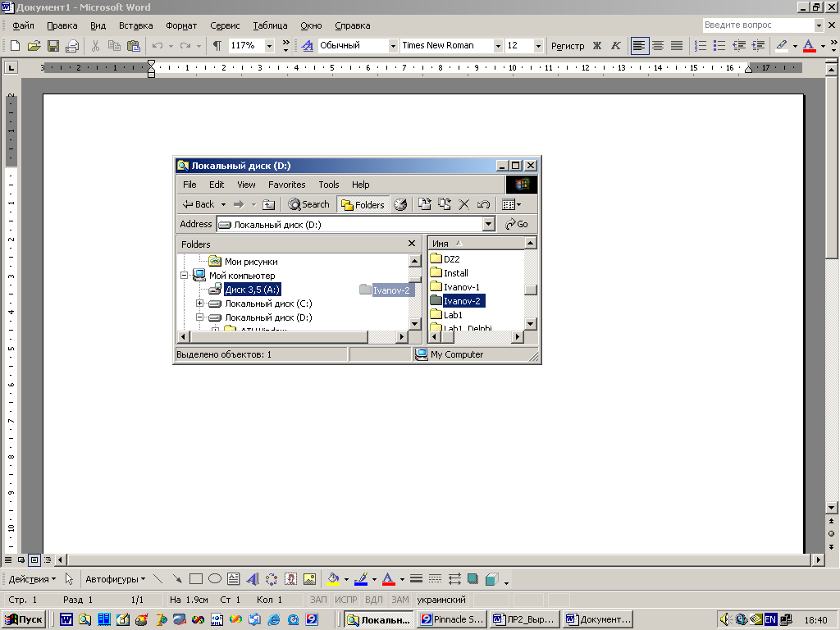Open the 117% zoom dropdown
The image size is (840, 630).
269,46
